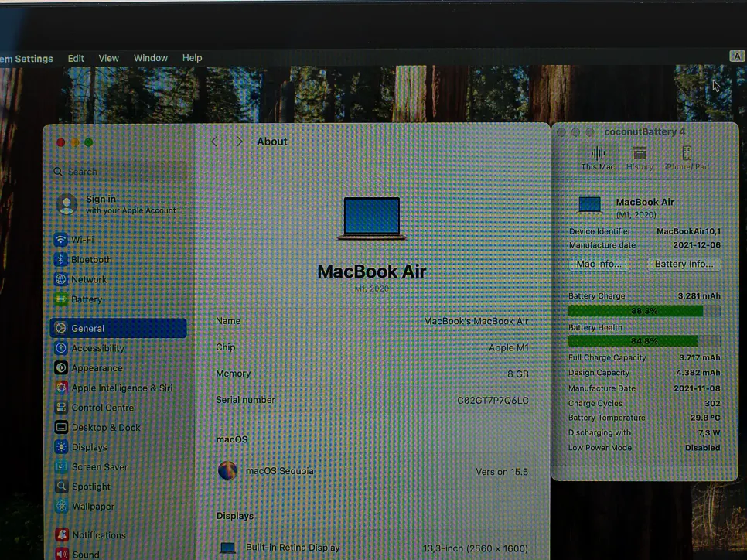The height and width of the screenshot is (560, 747).
Task: Click the Chip value Apple M1
Action: click(x=509, y=347)
